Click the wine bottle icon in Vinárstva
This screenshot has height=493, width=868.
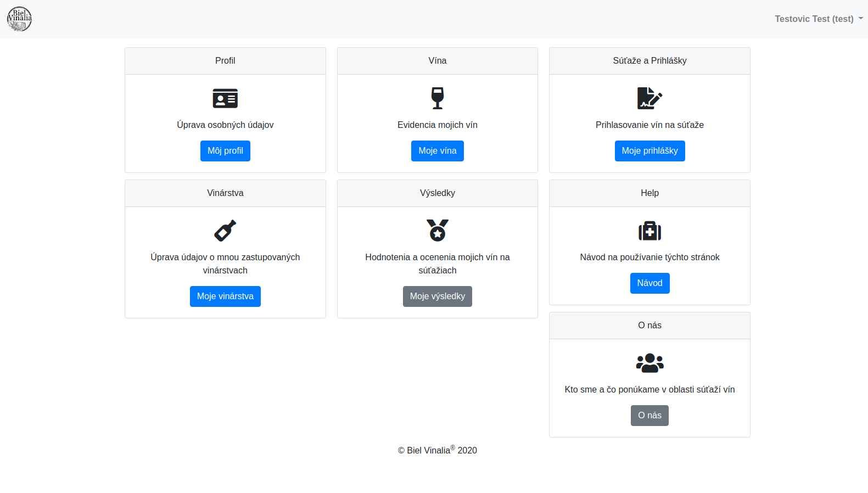[x=225, y=231]
